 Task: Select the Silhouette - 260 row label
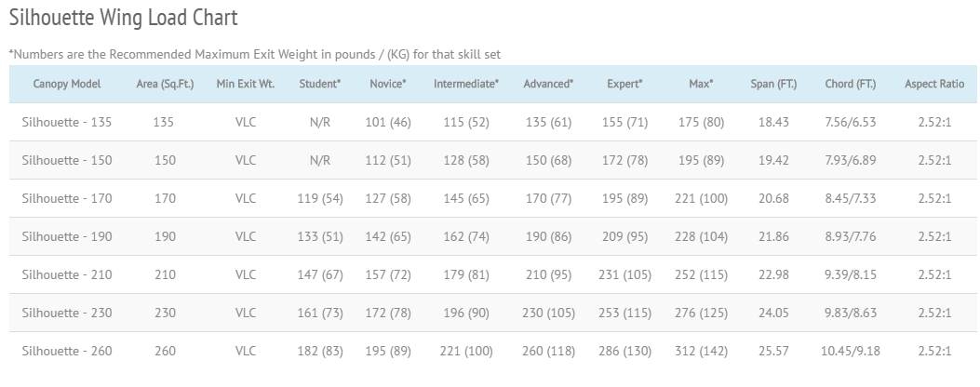pyautogui.click(x=67, y=351)
